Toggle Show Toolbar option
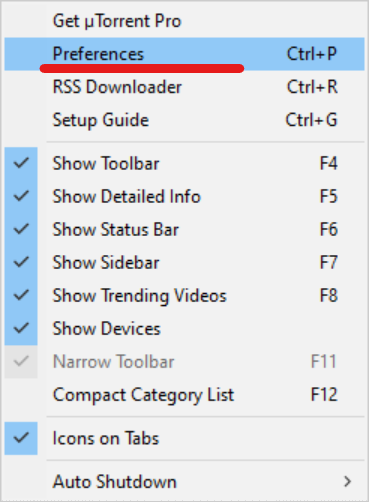This screenshot has width=369, height=502. coord(184,163)
